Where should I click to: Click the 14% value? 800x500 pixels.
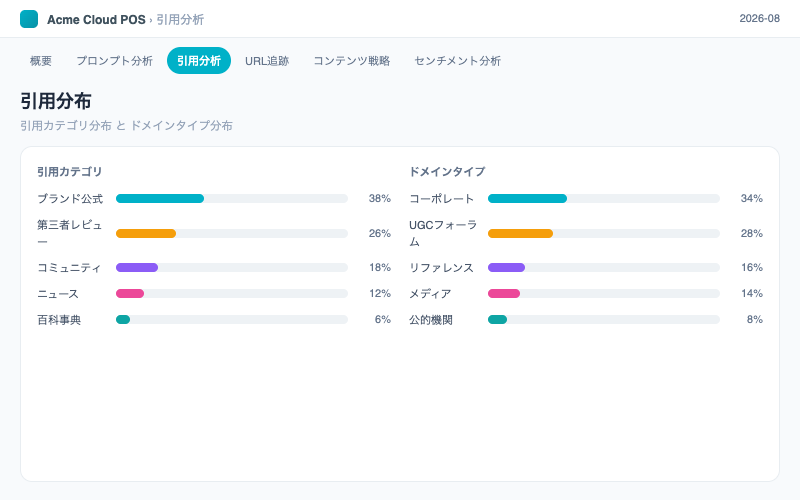pyautogui.click(x=752, y=293)
